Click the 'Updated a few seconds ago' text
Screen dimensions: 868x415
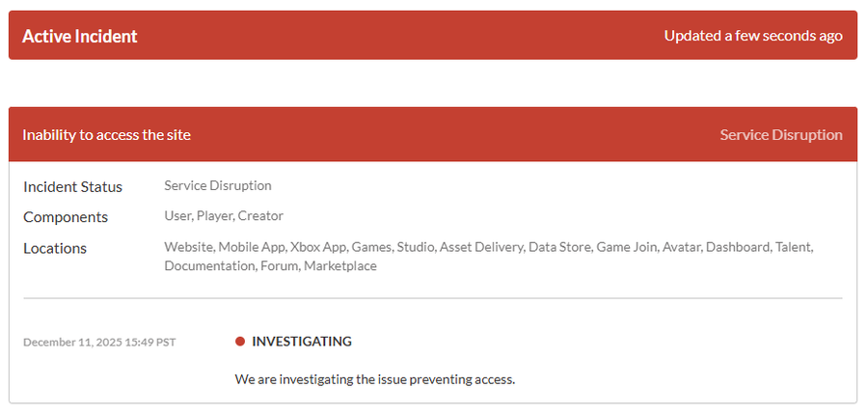click(x=753, y=36)
